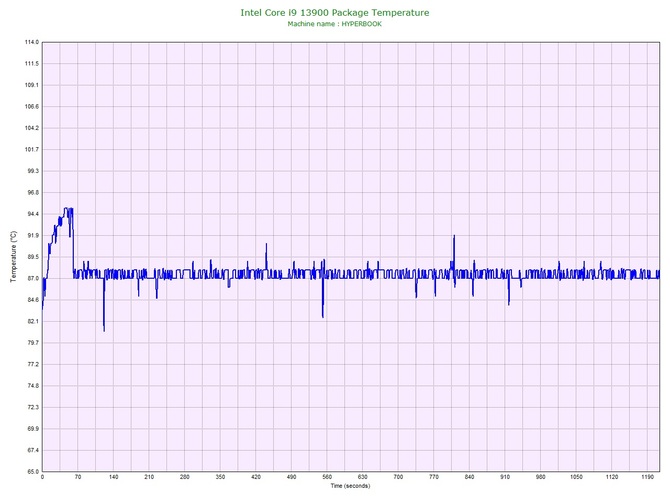
Task: Click the 106.6 temperature axis value
Action: (x=32, y=107)
